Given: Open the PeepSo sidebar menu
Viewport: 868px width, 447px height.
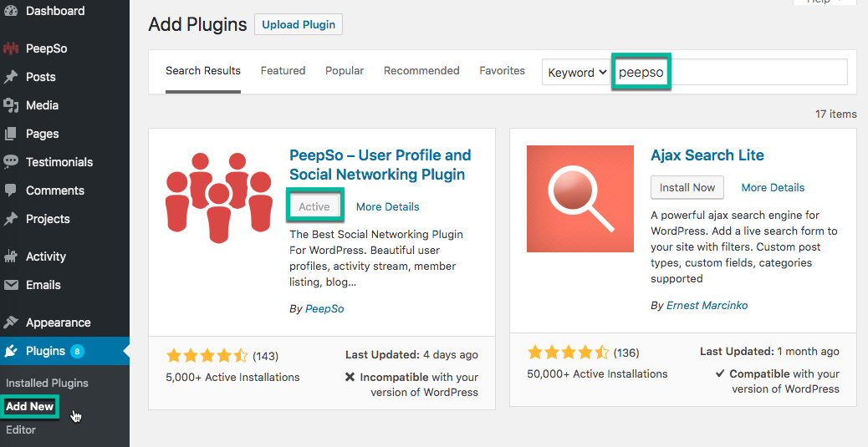Looking at the screenshot, I should pos(47,48).
